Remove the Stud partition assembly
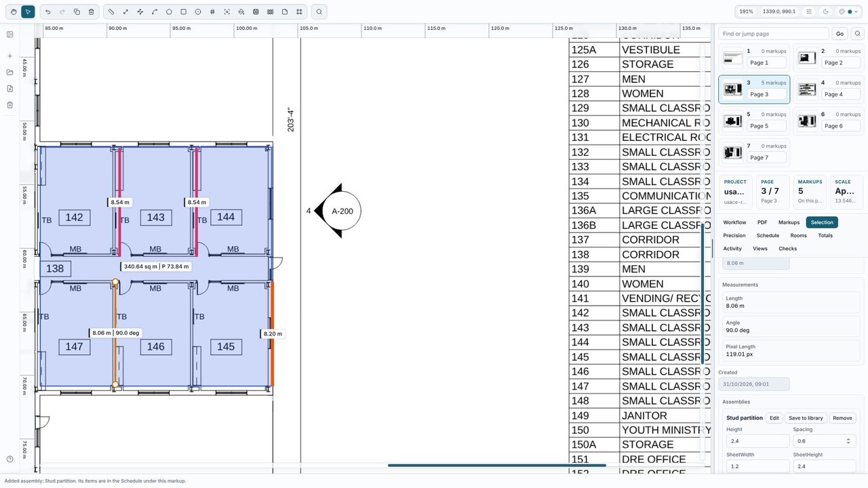 842,418
